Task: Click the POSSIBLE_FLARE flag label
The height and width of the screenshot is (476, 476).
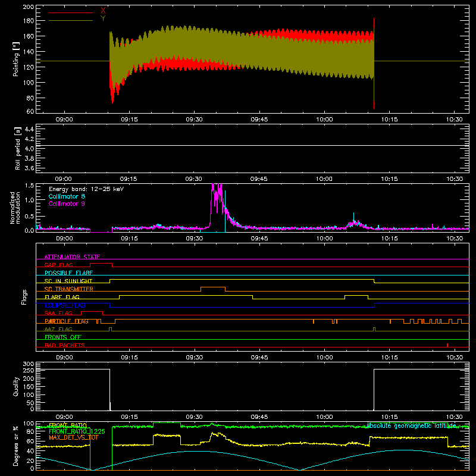Action: coord(68,273)
